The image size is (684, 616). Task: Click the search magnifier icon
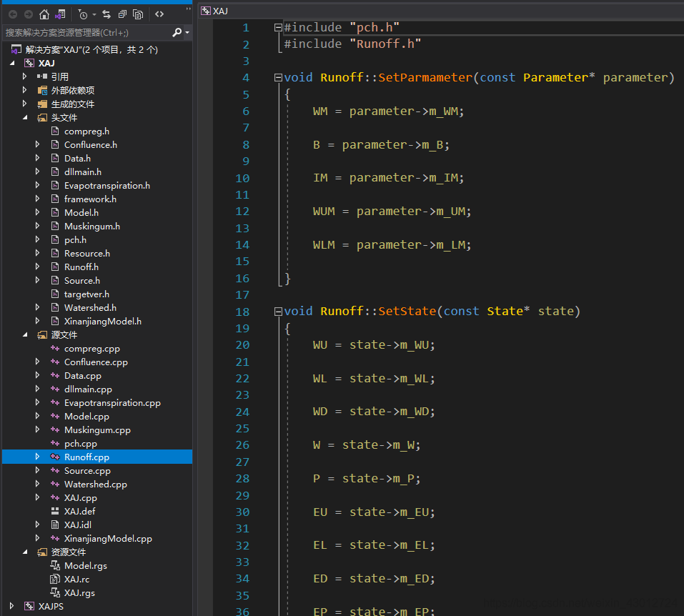(x=177, y=33)
